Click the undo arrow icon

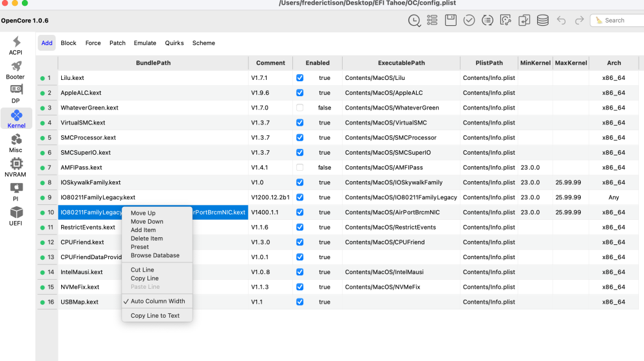coord(561,20)
